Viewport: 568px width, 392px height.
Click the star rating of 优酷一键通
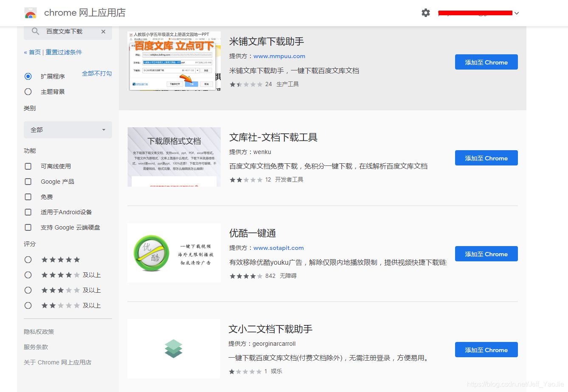246,276
